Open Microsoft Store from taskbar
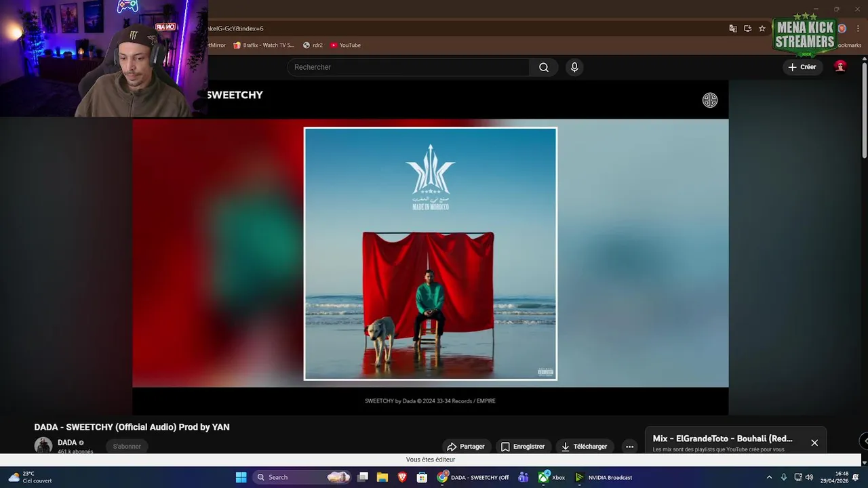 point(422,477)
